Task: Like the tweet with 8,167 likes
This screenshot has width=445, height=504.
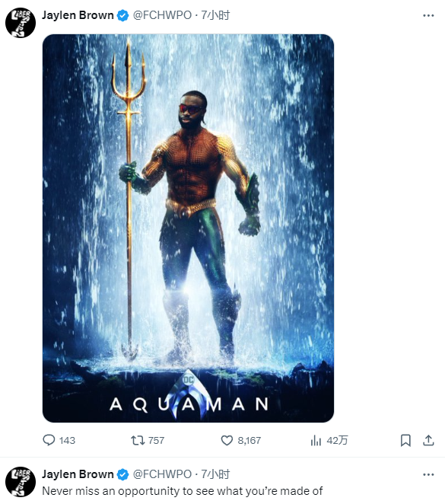Action: [x=227, y=440]
